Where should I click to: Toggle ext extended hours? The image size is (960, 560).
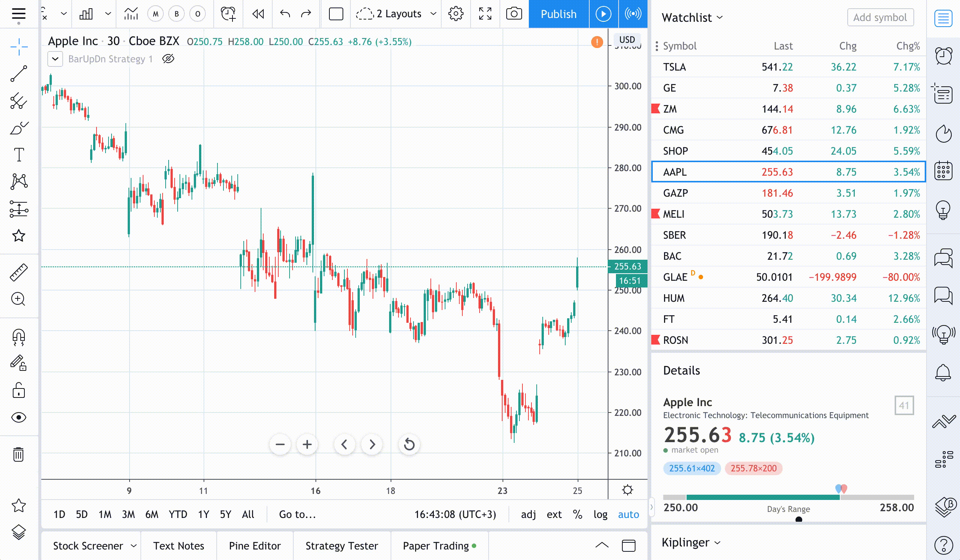tap(554, 514)
